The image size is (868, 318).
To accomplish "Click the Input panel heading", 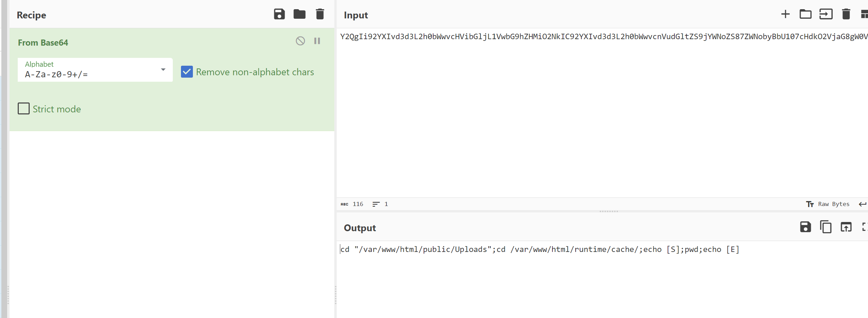I will coord(356,15).
